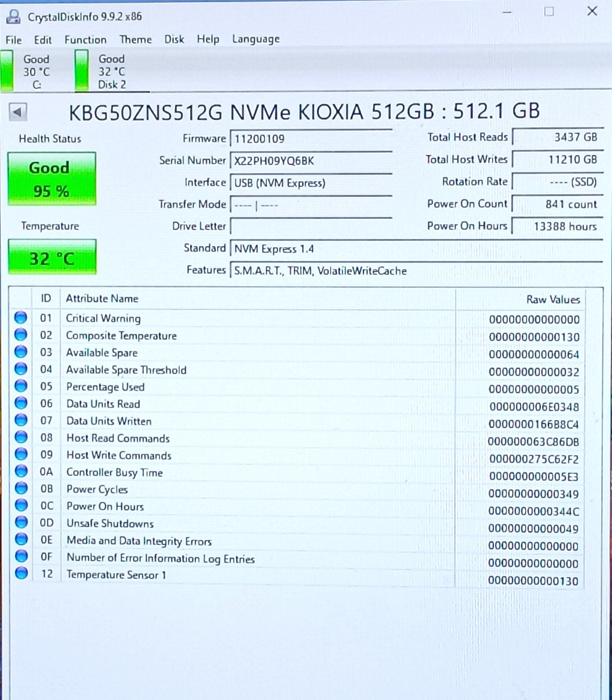Click the Raw Values column header

coord(553,300)
